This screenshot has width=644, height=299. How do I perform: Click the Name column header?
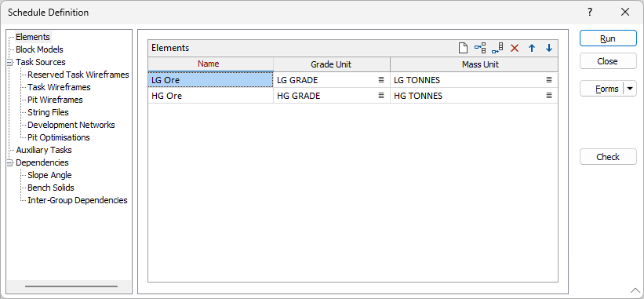[x=211, y=64]
